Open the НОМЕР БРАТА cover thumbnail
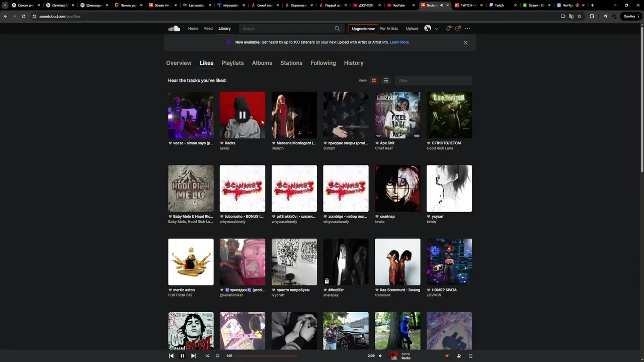Screen dimensions: 644x362 (449, 262)
